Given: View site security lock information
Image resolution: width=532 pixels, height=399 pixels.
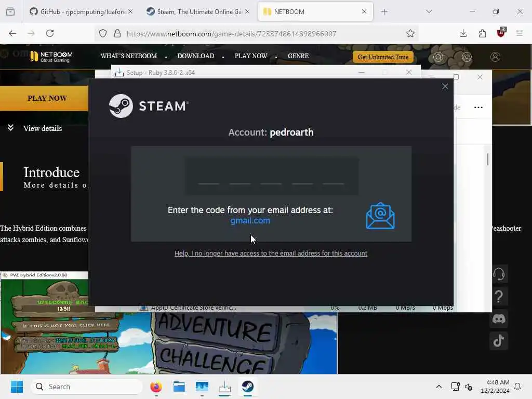Looking at the screenshot, I should (x=117, y=33).
